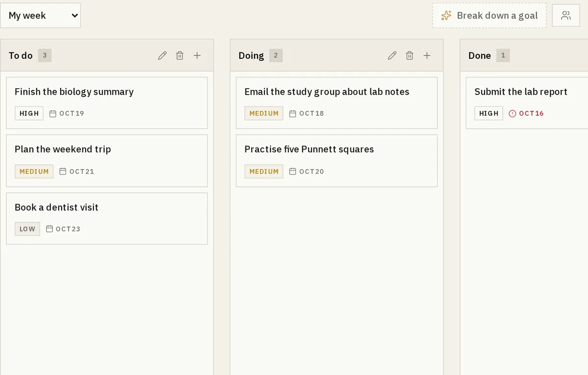588x375 pixels.
Task: Click the Doing column title
Action: 251,55
